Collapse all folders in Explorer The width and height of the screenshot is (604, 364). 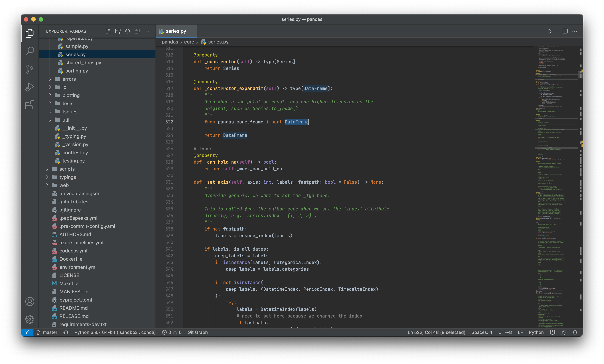137,31
